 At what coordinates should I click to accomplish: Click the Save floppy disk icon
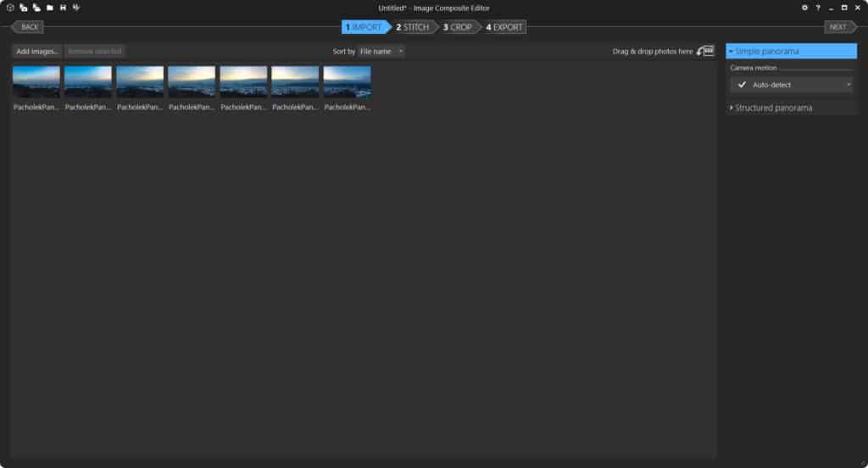pos(63,8)
